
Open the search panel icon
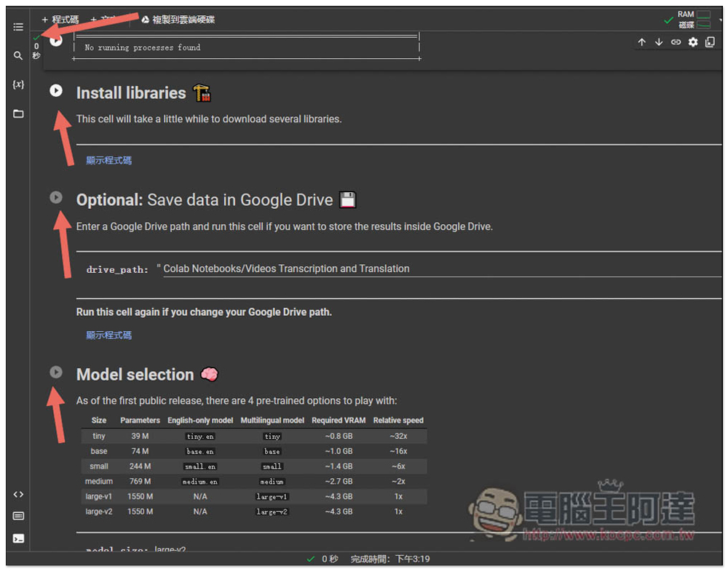click(x=18, y=56)
